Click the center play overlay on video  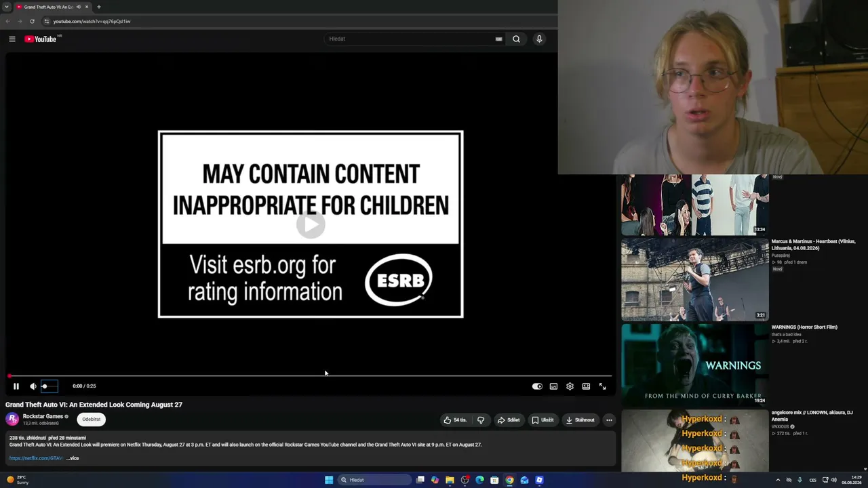coord(311,224)
